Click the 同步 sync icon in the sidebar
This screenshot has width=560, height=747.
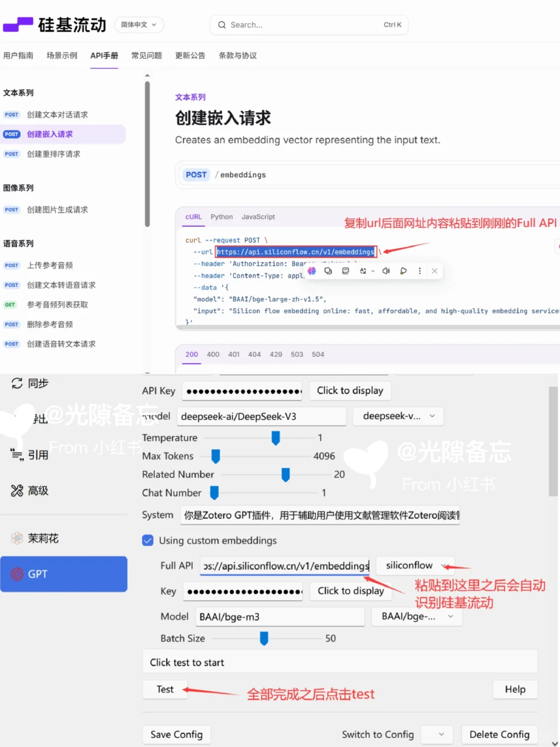(16, 383)
